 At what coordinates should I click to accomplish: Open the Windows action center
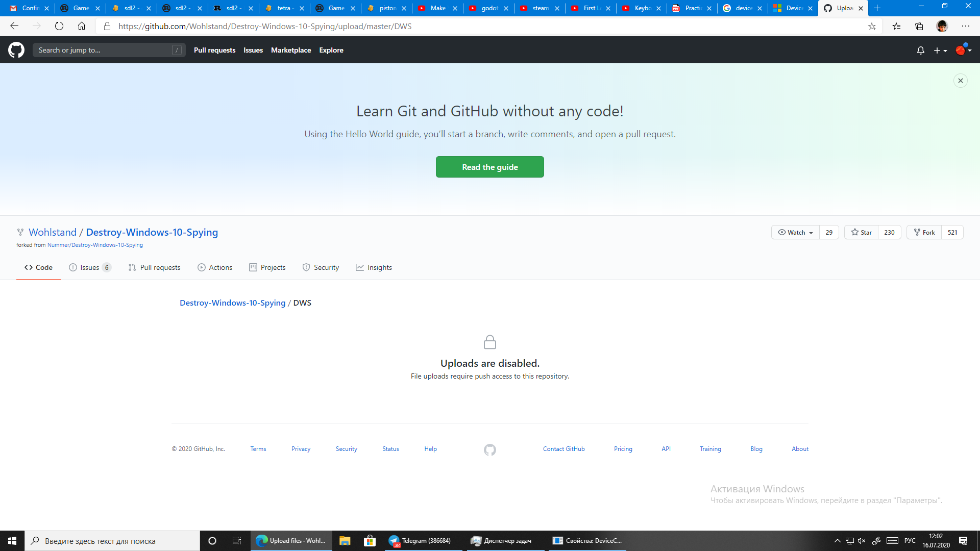click(x=963, y=541)
